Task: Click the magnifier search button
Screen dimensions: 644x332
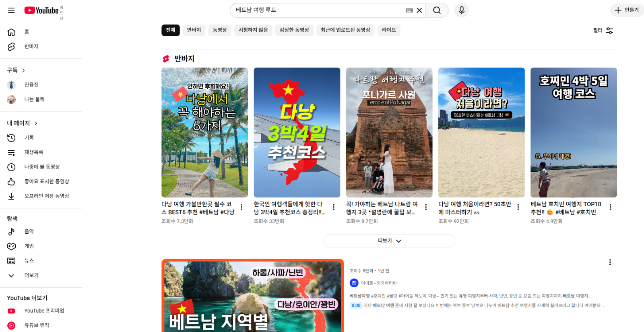Action: pyautogui.click(x=437, y=10)
